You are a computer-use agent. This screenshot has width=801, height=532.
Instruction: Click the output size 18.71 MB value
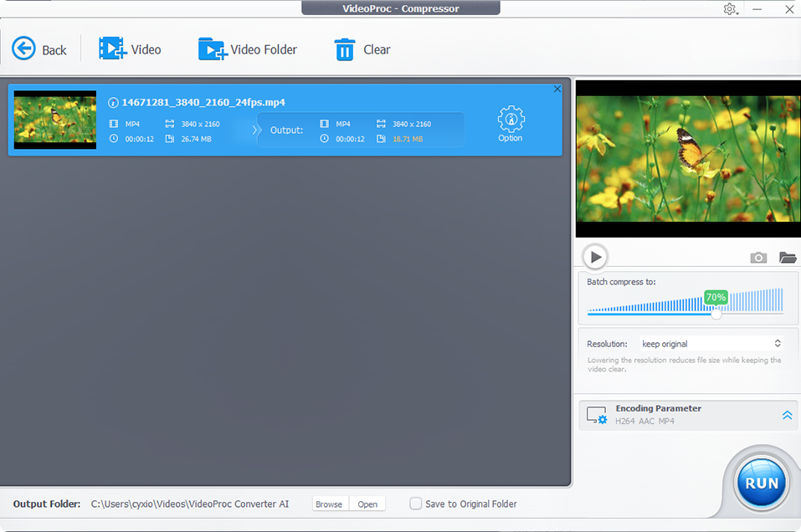[x=408, y=139]
